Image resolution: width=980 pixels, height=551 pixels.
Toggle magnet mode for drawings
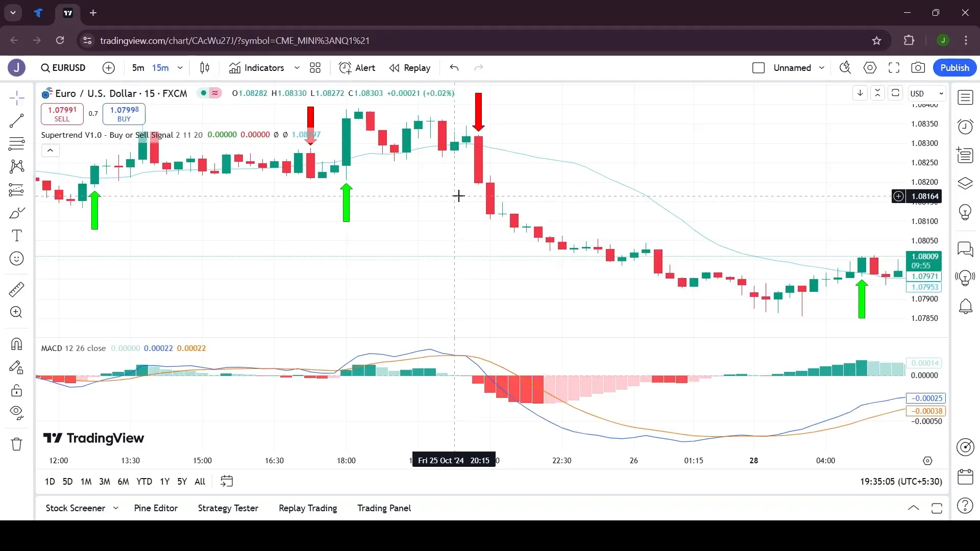tap(17, 344)
